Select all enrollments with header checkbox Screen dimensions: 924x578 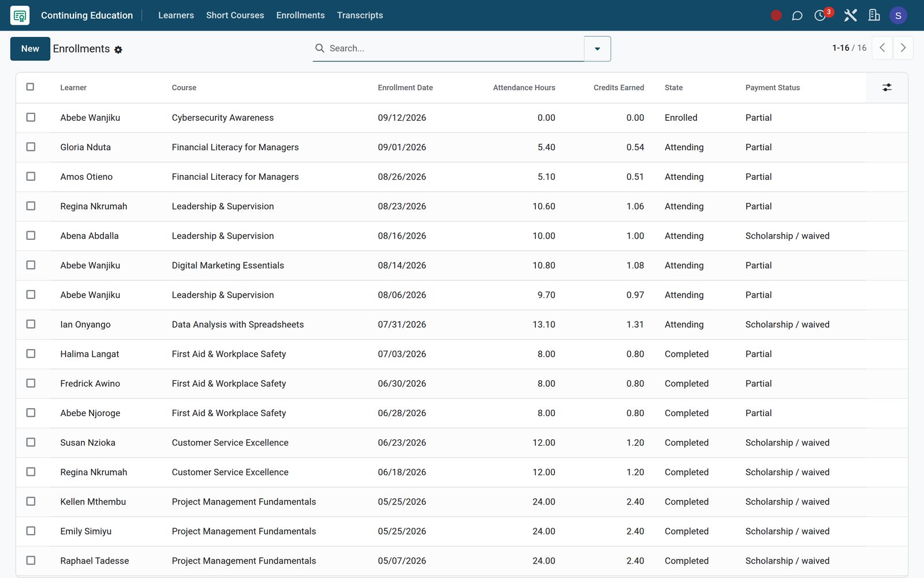pos(30,87)
